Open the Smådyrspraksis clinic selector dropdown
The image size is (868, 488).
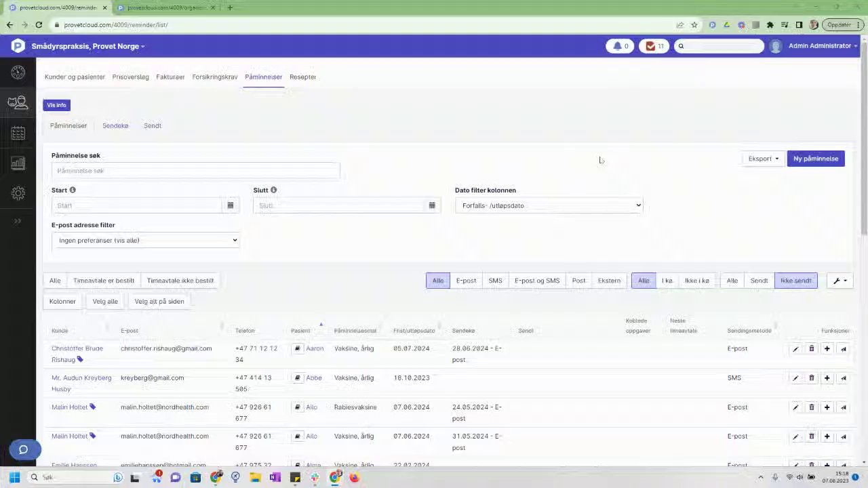pyautogui.click(x=88, y=46)
